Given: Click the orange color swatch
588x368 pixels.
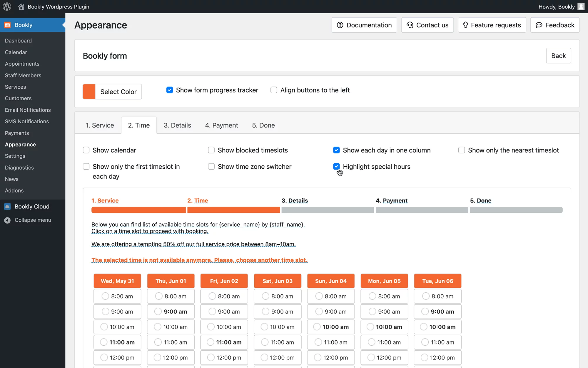Looking at the screenshot, I should coord(89,92).
